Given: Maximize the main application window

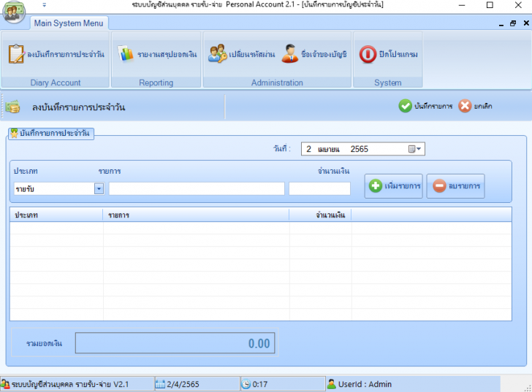Looking at the screenshot, I should point(490,5).
